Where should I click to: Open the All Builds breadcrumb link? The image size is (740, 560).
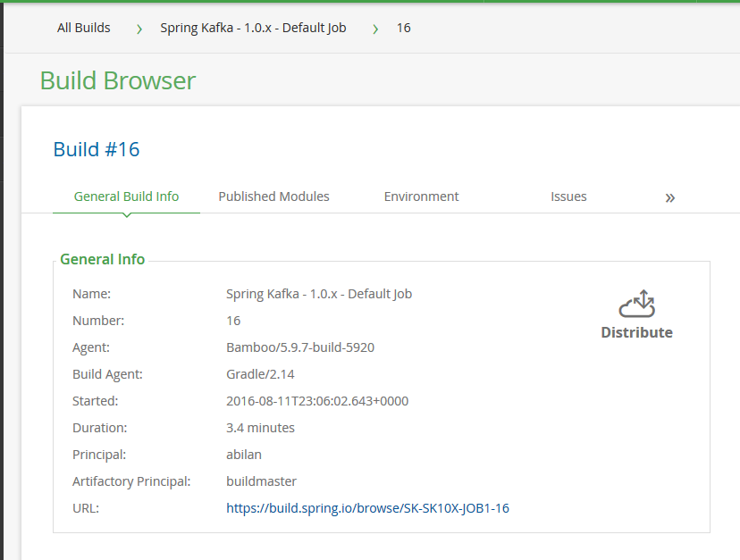[x=83, y=28]
